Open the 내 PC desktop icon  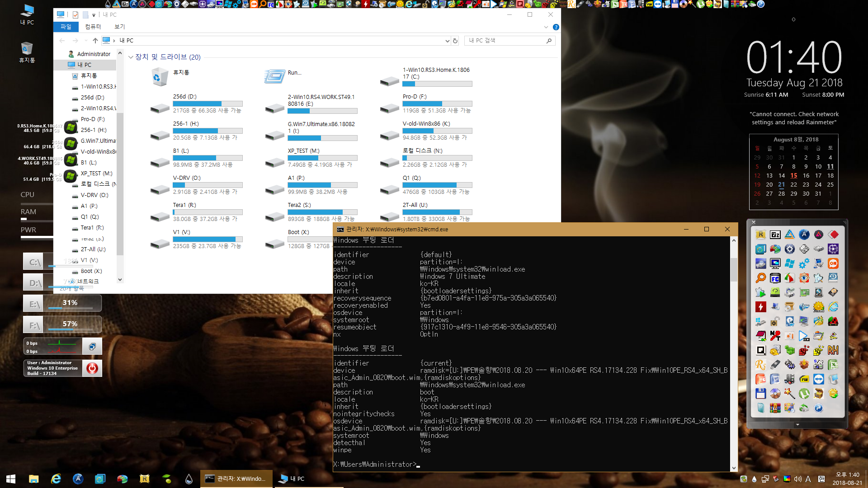(27, 14)
